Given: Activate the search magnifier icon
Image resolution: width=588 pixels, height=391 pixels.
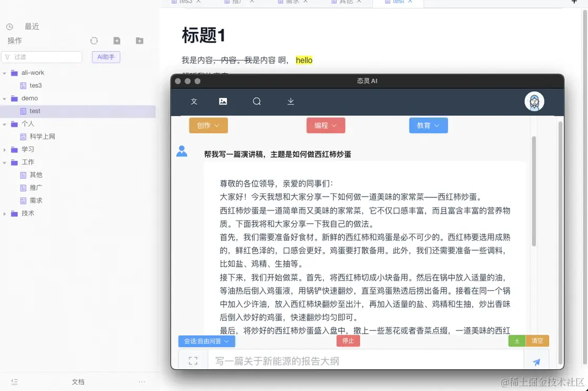Looking at the screenshot, I should click(x=257, y=101).
